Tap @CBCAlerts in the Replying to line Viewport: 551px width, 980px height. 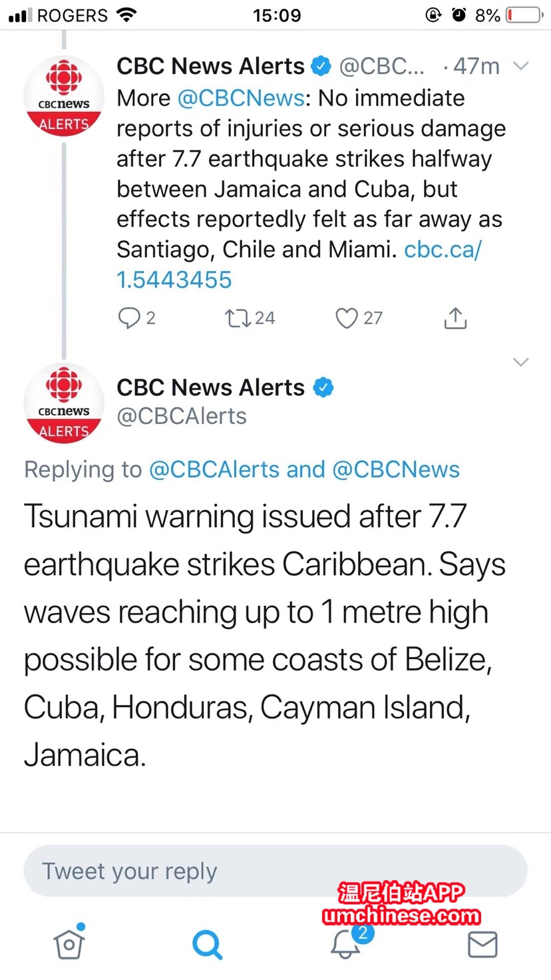click(x=214, y=469)
